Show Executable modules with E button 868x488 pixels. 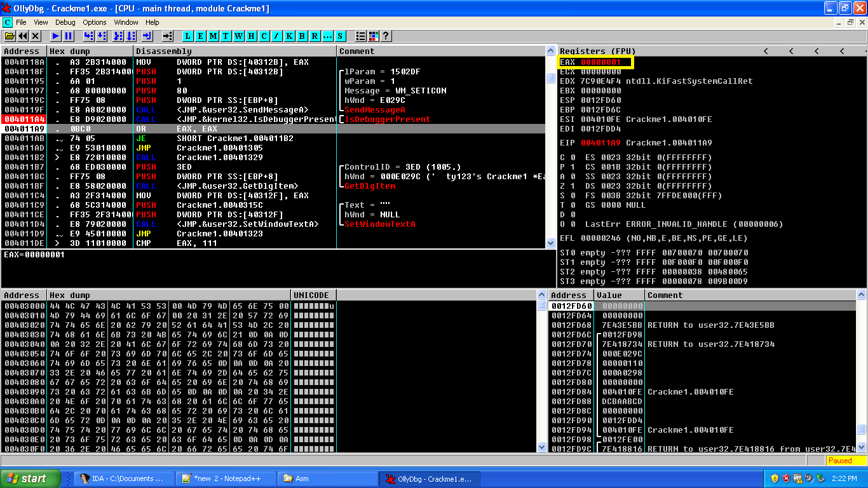coord(201,36)
